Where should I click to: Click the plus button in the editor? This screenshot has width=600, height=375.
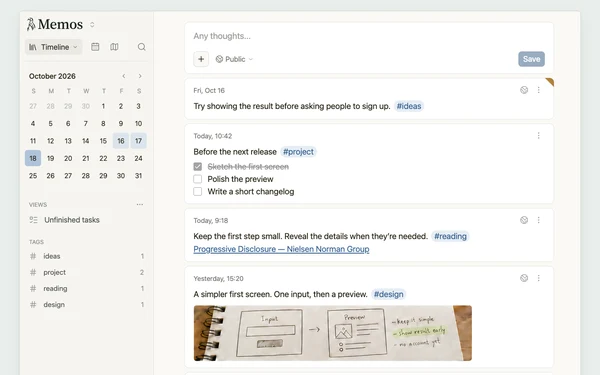click(x=201, y=59)
